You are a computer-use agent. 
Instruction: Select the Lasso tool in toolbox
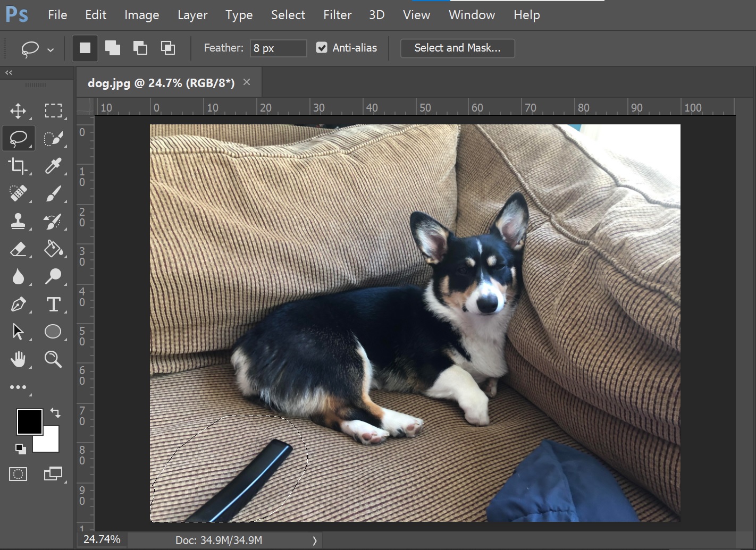coord(19,139)
